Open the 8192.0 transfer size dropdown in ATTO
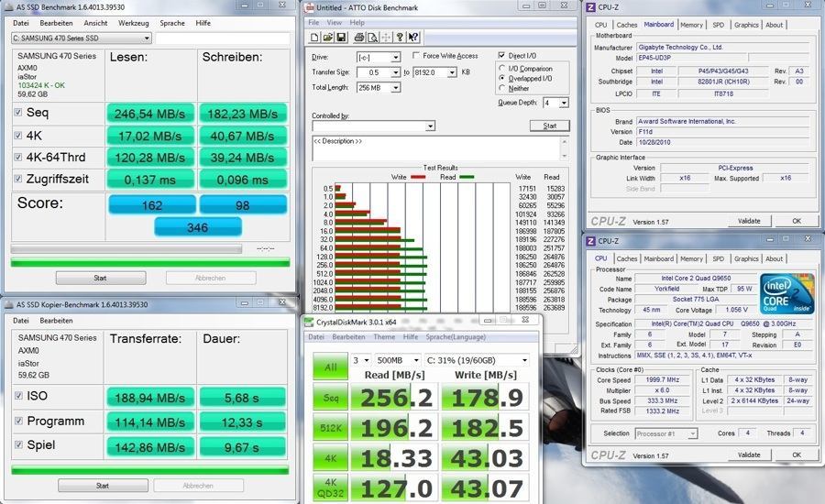825x504 pixels. pyautogui.click(x=452, y=72)
